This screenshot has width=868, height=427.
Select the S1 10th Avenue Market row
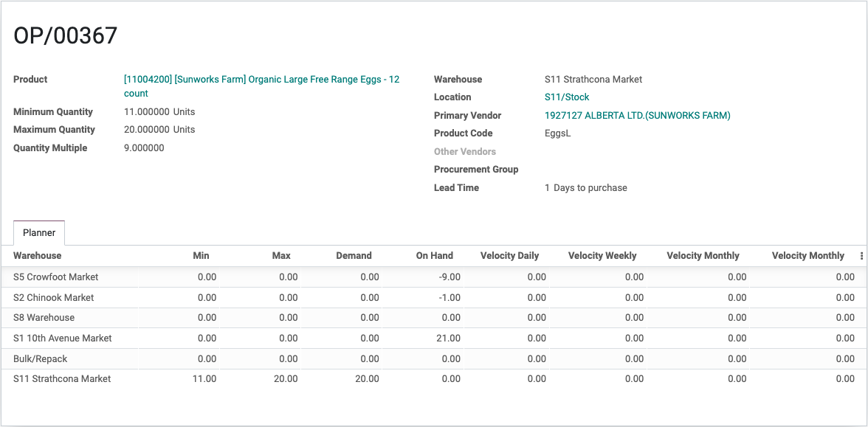(434, 338)
